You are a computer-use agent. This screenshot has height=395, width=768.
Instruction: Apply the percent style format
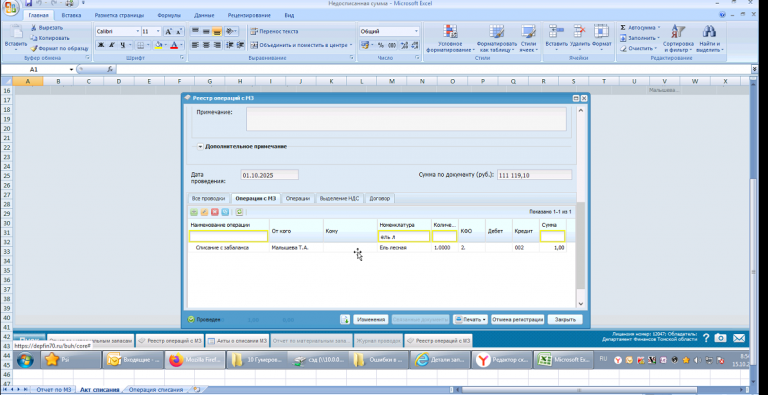[381, 45]
